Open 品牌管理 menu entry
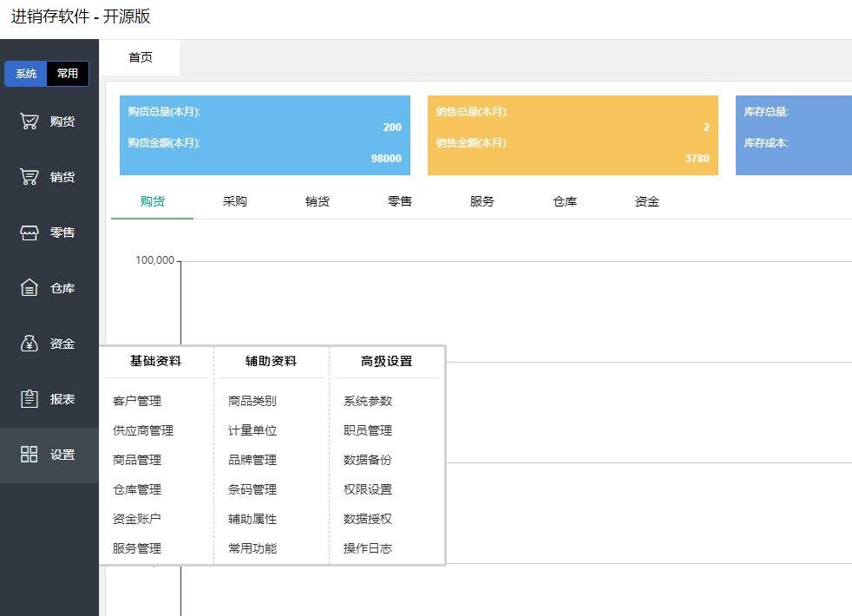852x616 pixels. (252, 460)
